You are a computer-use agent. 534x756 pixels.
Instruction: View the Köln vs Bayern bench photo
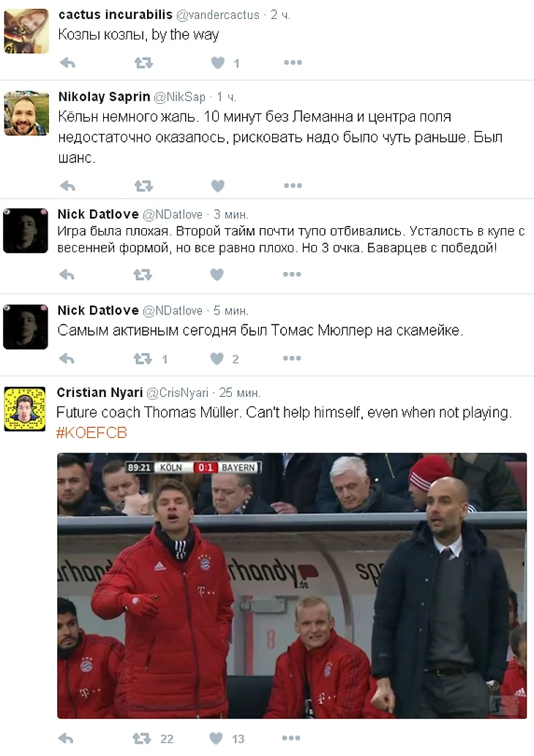coord(292,586)
